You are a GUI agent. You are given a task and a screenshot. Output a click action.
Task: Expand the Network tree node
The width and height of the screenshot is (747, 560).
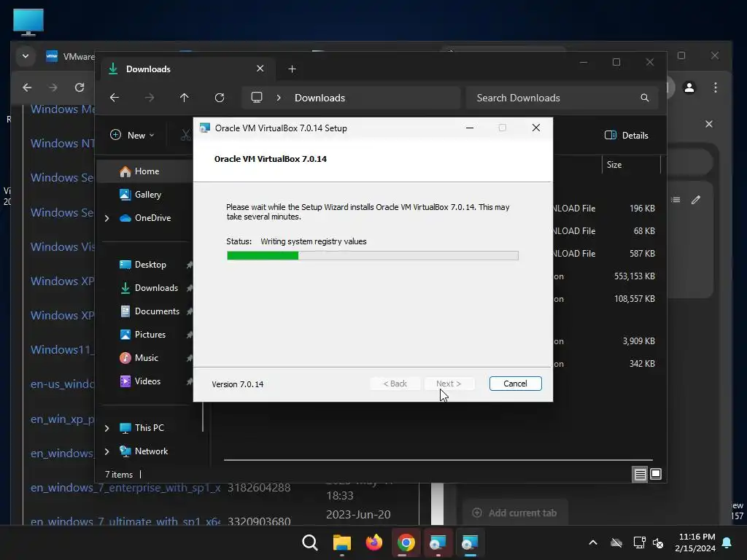tap(107, 451)
